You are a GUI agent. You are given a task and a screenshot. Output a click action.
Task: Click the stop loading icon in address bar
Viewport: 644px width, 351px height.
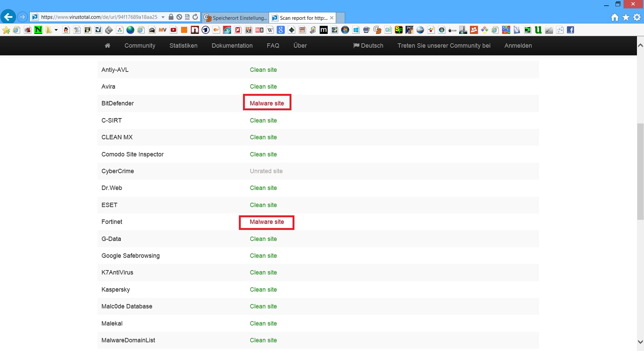pyautogui.click(x=179, y=17)
